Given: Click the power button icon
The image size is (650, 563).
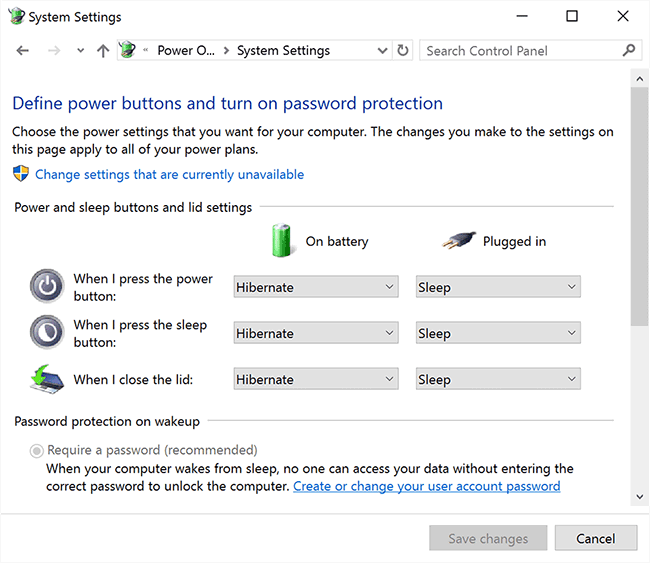Looking at the screenshot, I should [47, 286].
